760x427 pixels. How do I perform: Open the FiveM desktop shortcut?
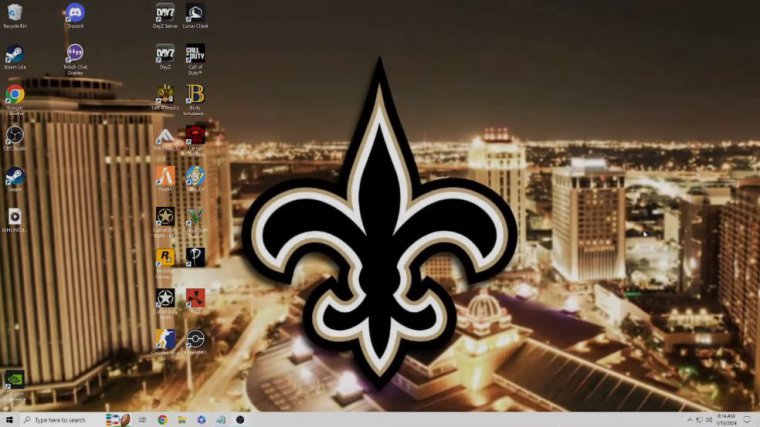(165, 175)
